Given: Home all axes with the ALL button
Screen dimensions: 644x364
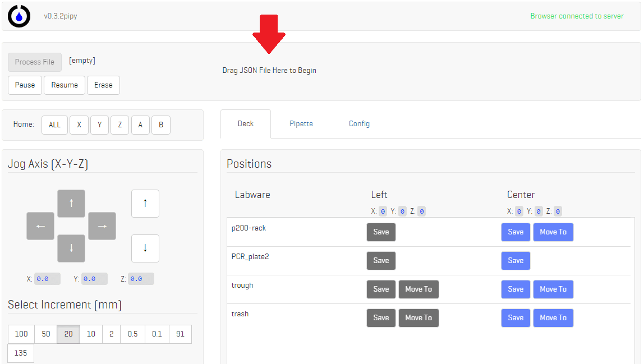Looking at the screenshot, I should tap(54, 125).
